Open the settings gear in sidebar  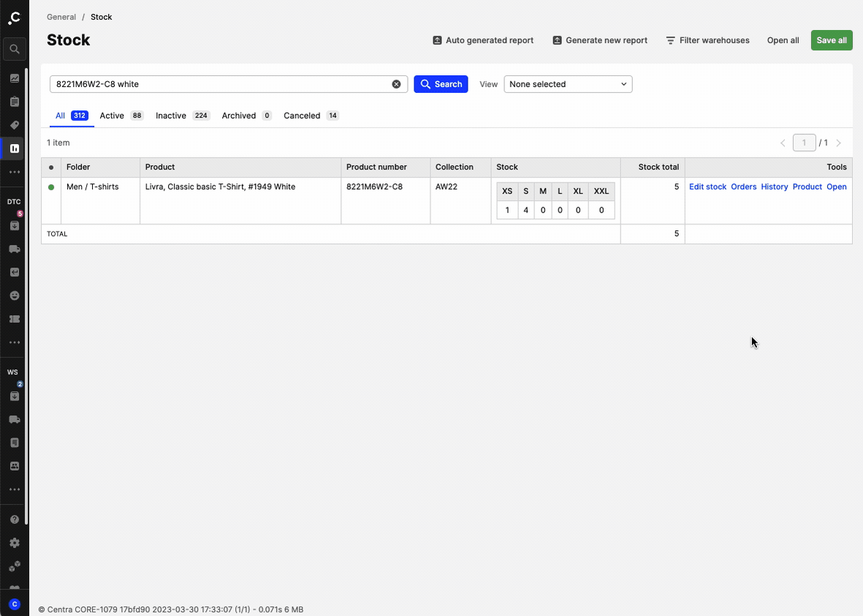point(14,543)
